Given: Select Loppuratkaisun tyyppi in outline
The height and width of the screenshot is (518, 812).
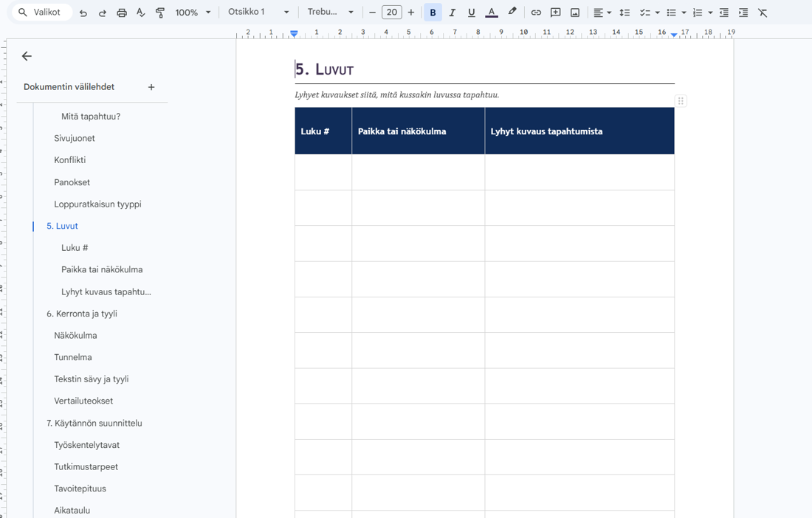Looking at the screenshot, I should (97, 204).
